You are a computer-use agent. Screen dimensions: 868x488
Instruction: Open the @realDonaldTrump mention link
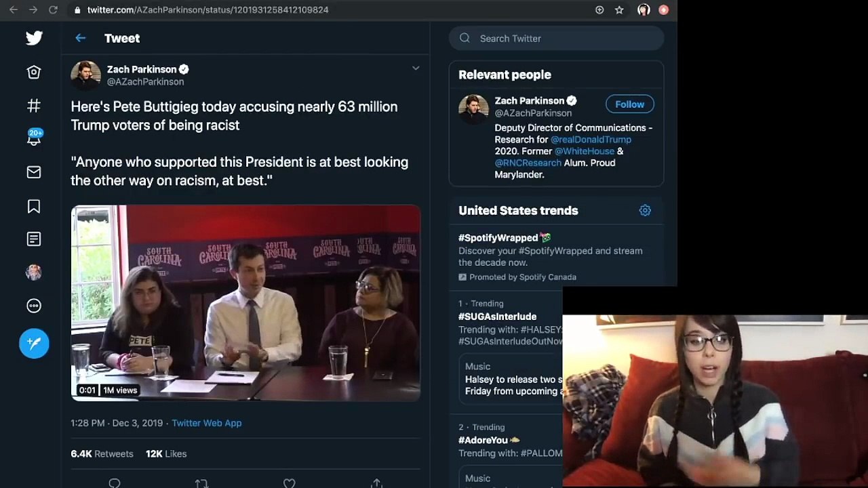591,140
